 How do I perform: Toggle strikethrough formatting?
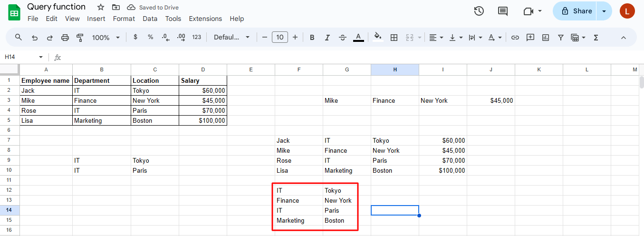[x=343, y=37]
